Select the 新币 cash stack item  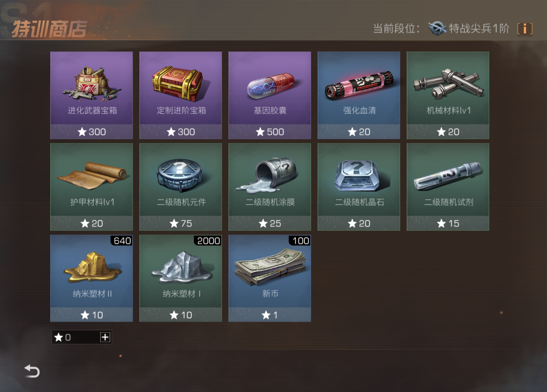pyautogui.click(x=269, y=279)
